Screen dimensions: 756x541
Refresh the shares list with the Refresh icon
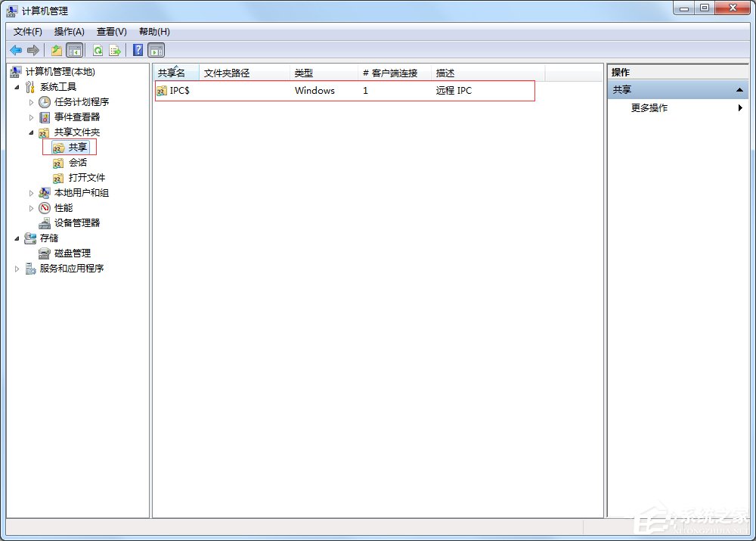coord(98,50)
